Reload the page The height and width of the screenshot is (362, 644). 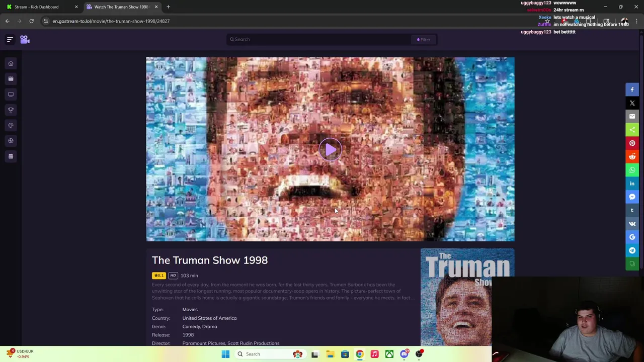pos(31,21)
